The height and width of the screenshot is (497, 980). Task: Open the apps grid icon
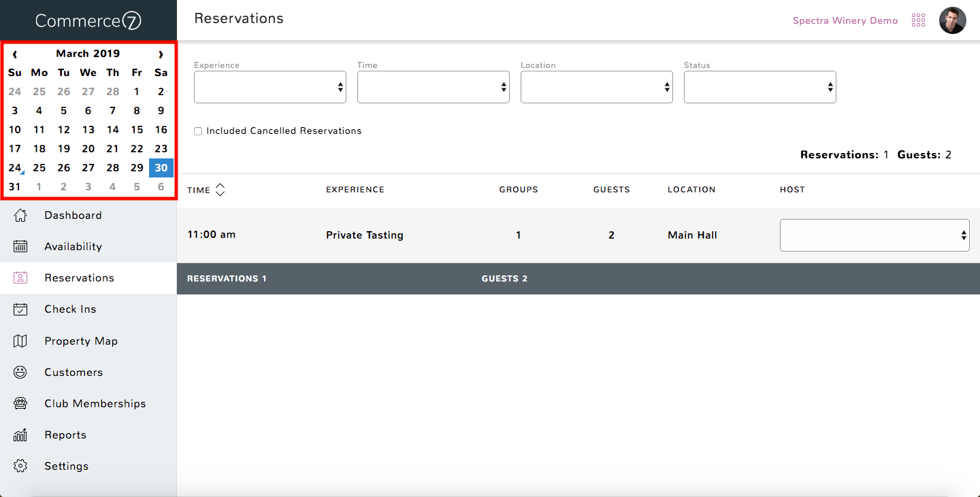918,20
